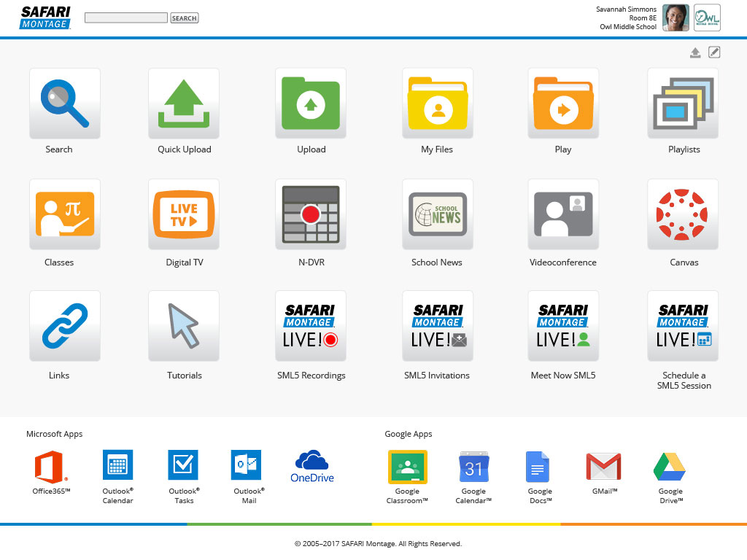Click the Owl Middle School logo
Screen dimensions: 747x560
click(x=707, y=17)
